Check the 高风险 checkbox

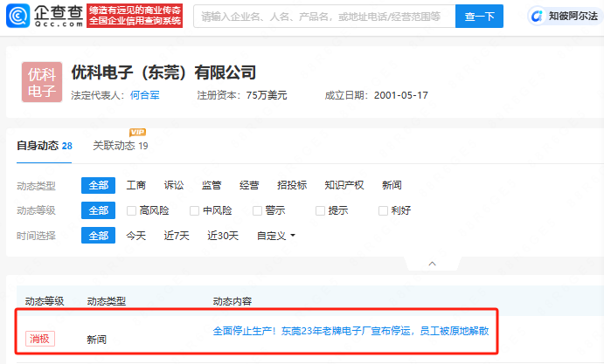[131, 210]
